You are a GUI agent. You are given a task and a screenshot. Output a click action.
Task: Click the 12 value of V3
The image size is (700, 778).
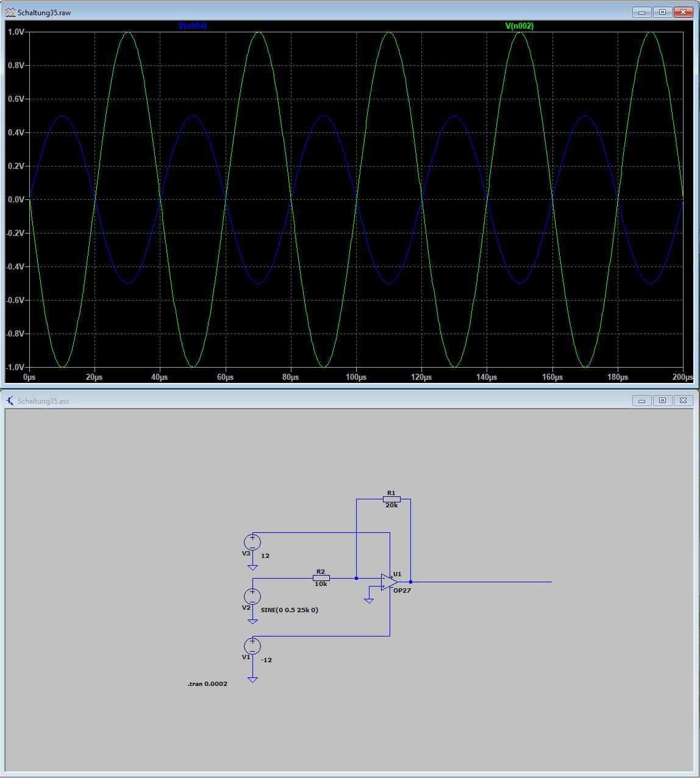pos(265,556)
